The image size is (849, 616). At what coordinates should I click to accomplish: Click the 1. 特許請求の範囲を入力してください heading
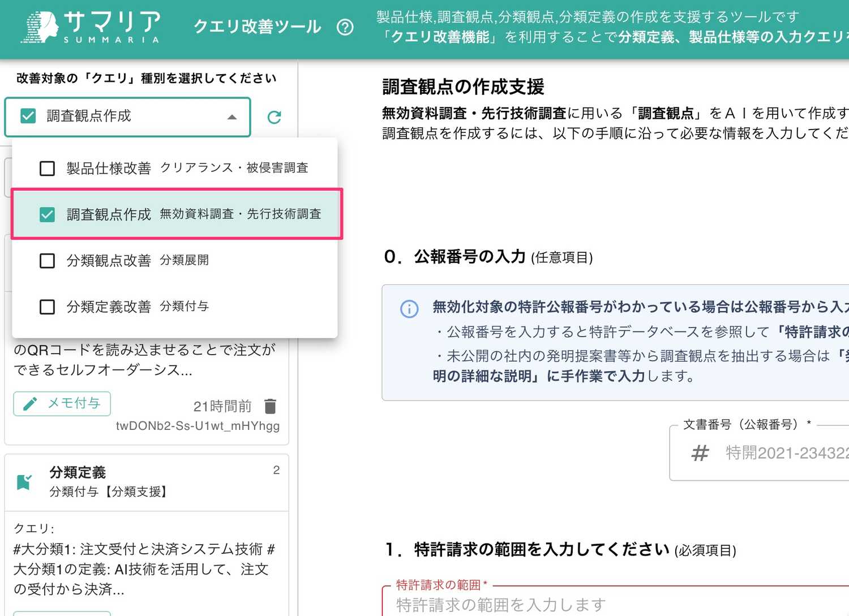(560, 549)
